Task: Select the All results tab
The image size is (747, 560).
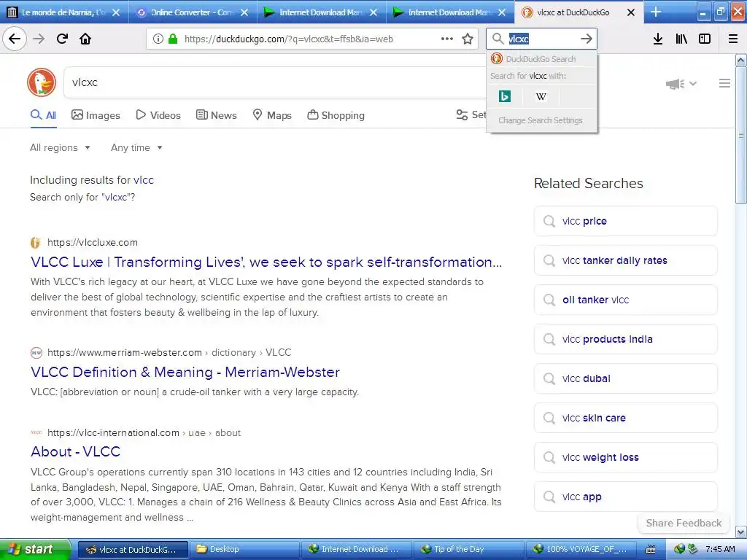Action: 43,115
